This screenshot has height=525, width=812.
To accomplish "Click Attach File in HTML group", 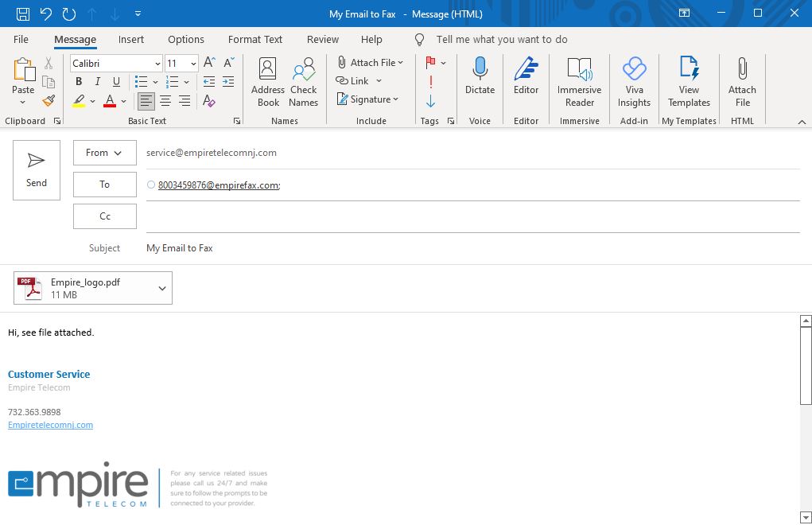I will coord(742,82).
